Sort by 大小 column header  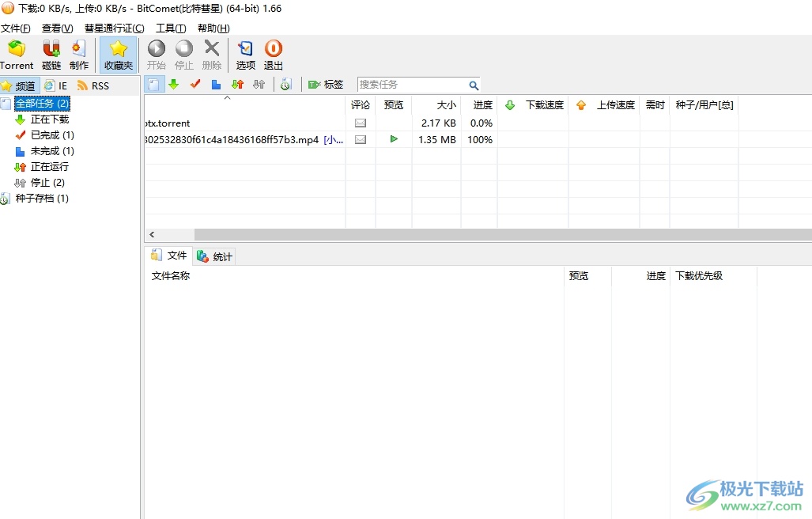(x=436, y=104)
